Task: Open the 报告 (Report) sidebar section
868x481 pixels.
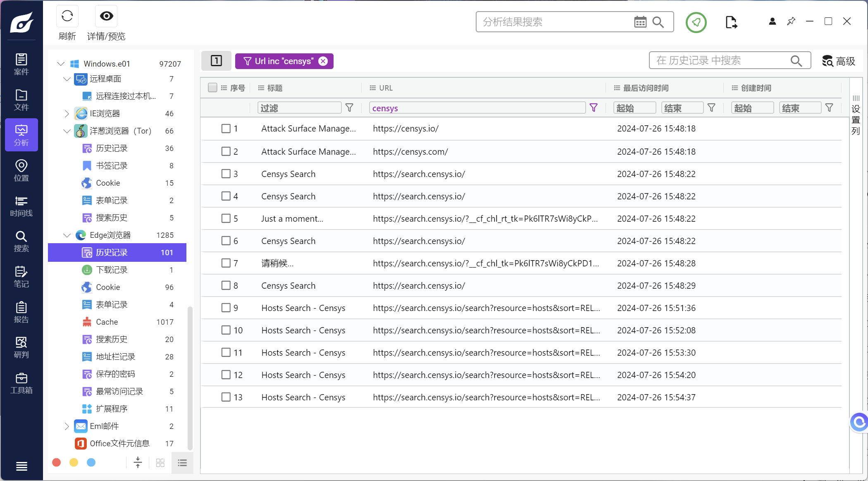Action: [21, 312]
